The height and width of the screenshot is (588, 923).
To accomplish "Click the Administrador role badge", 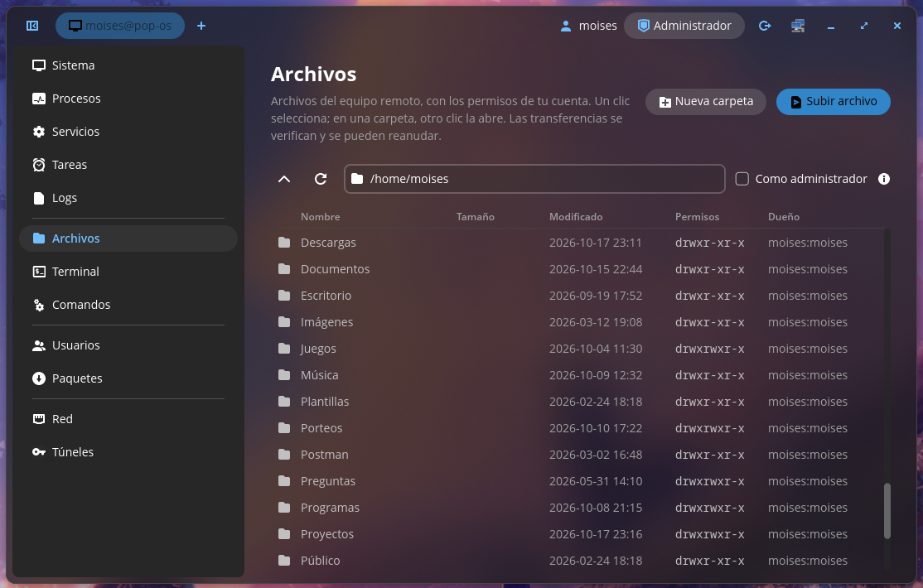I will pos(684,26).
